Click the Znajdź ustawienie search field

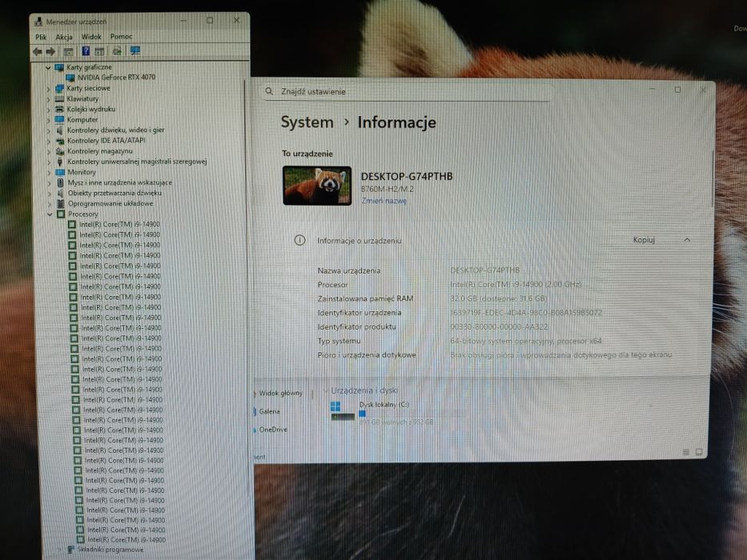(406, 91)
